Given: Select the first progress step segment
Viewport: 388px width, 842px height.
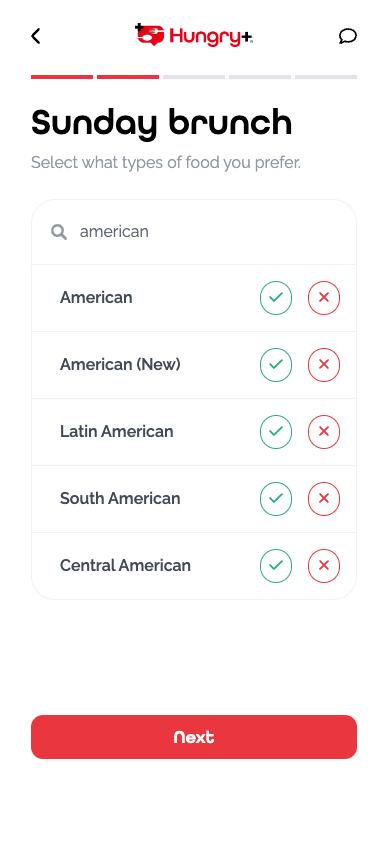Looking at the screenshot, I should pos(62,77).
